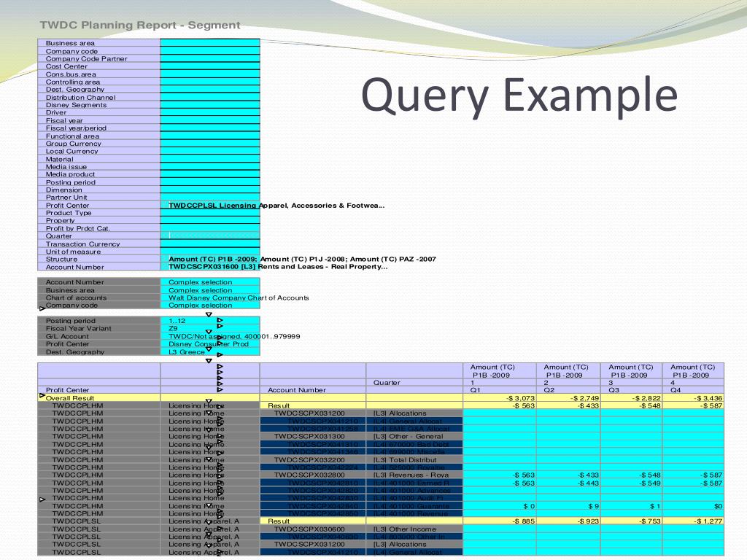
Task: Click the Driver filter label
Action: [55, 112]
